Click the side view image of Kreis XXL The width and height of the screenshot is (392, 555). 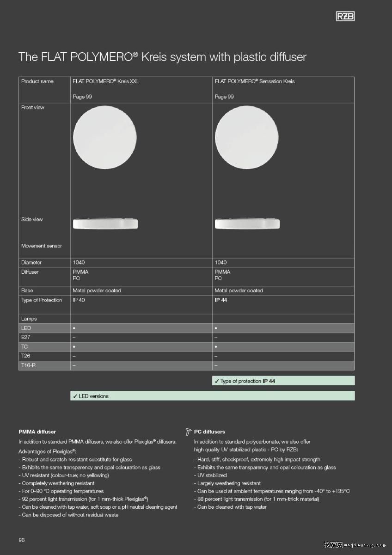[x=105, y=223]
